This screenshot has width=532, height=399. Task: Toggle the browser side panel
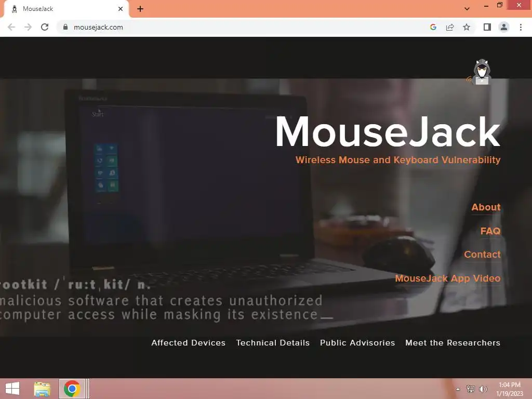[x=487, y=27]
